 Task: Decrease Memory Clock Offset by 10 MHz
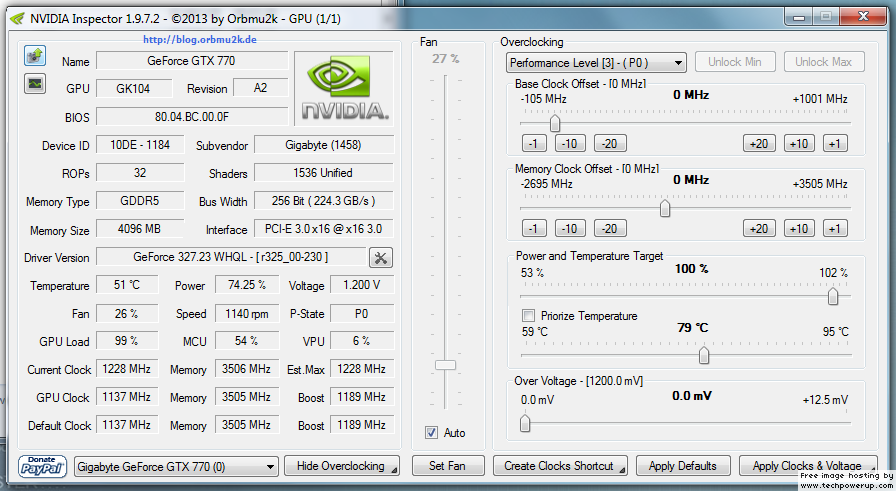pos(570,228)
